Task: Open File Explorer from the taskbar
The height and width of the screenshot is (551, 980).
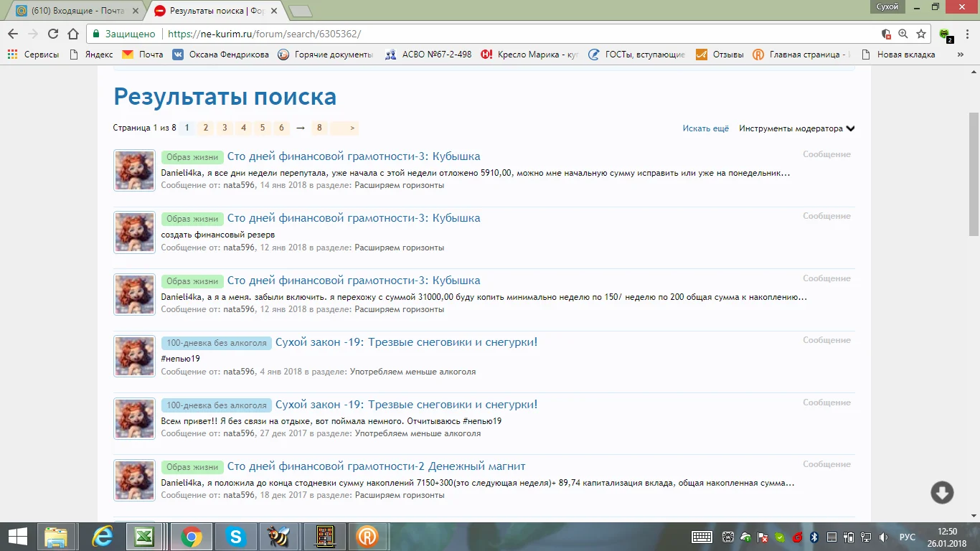Action: [57, 537]
